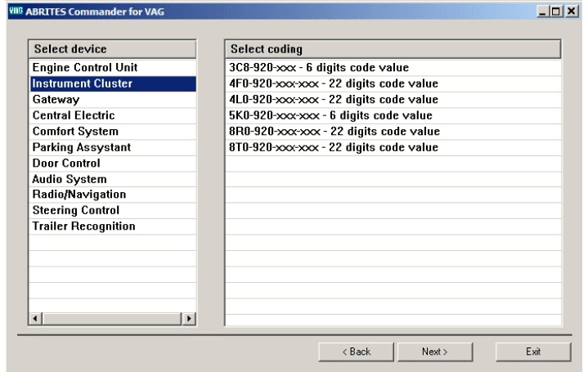Image resolution: width=588 pixels, height=372 pixels.
Task: Choose Trailer Recognition device
Action: point(83,226)
